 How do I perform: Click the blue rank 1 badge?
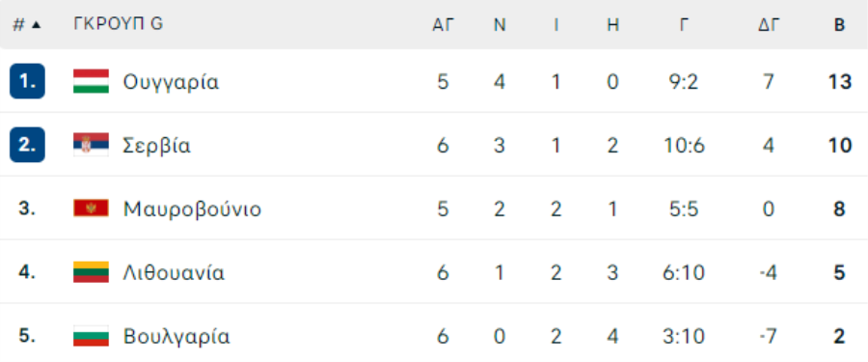click(x=27, y=81)
